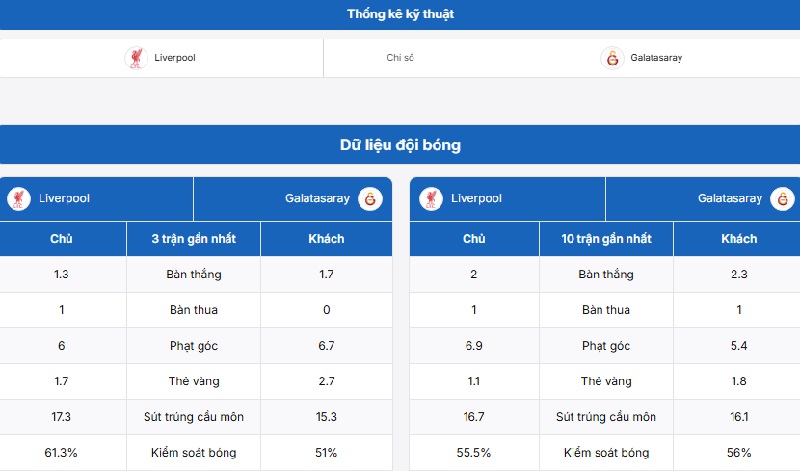Tap Liverpool crest in the 10-match table header
This screenshot has height=471, width=800.
click(431, 199)
